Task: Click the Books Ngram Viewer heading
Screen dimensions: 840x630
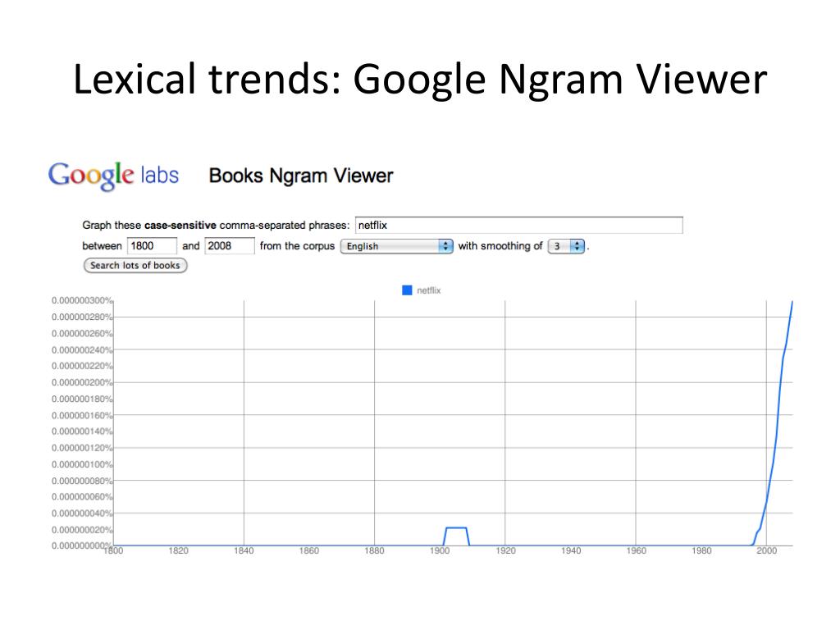Action: 301,176
